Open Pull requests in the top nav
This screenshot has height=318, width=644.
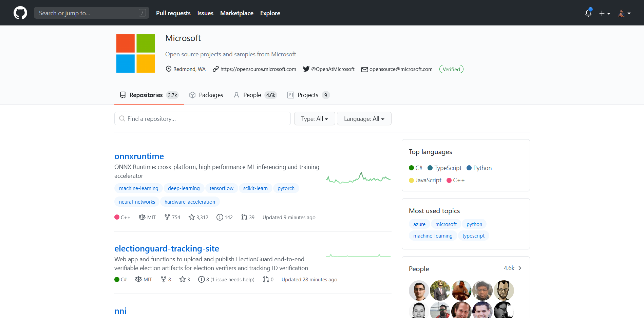pyautogui.click(x=173, y=13)
